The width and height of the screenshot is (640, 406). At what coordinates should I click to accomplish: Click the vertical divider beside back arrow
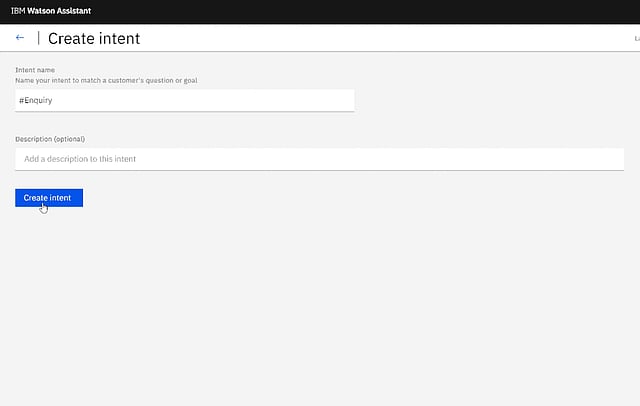point(38,38)
